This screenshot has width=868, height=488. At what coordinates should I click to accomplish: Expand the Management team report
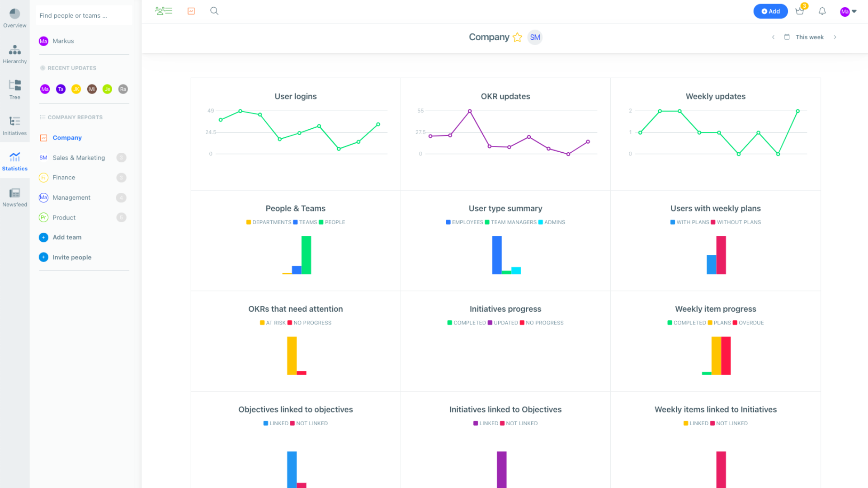[122, 197]
